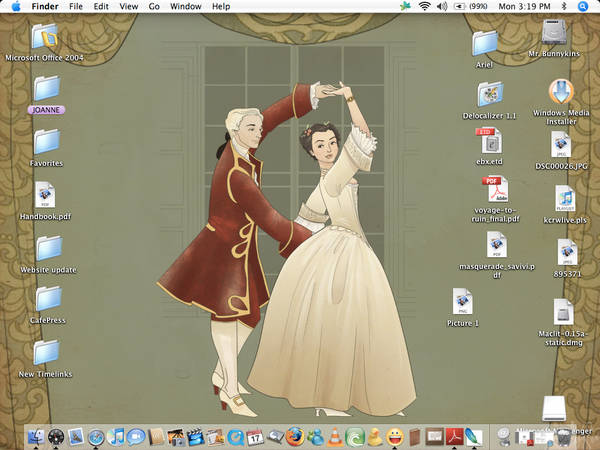Open the Go menu
Image resolution: width=600 pixels, height=450 pixels.
coord(154,7)
